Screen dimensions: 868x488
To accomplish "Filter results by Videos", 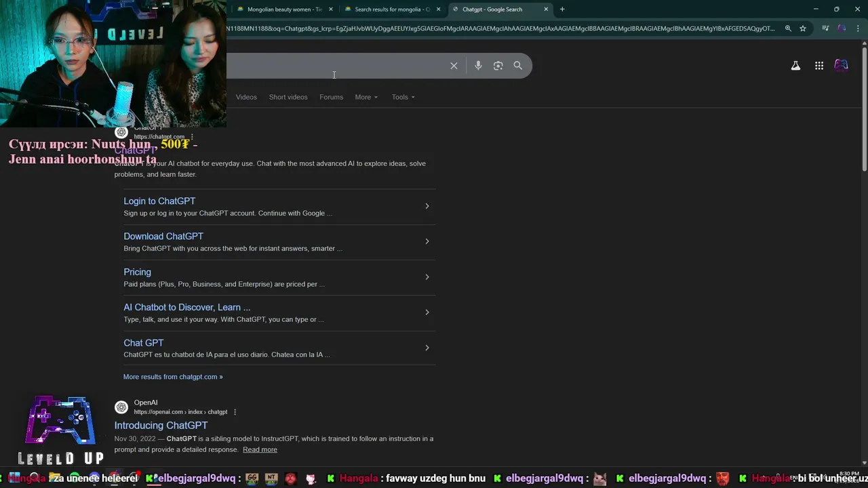I will [x=246, y=97].
